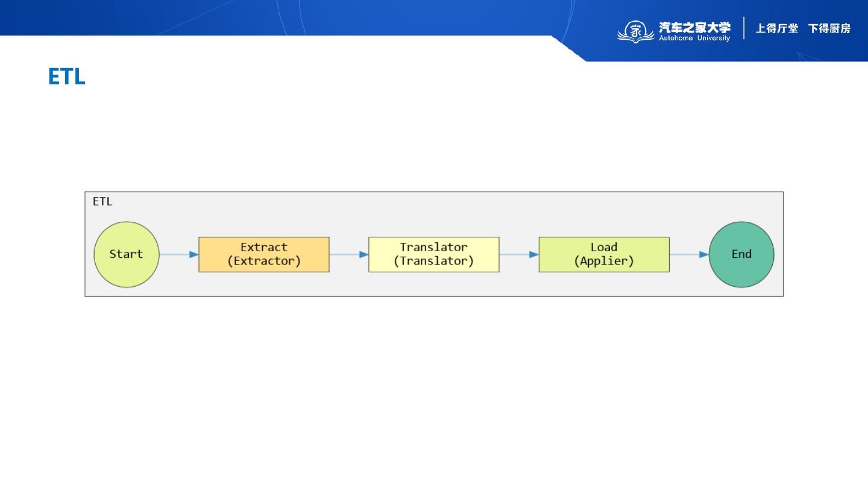Viewport: 868px width, 488px height.
Task: Click the Load (Applier) box
Action: pos(604,254)
